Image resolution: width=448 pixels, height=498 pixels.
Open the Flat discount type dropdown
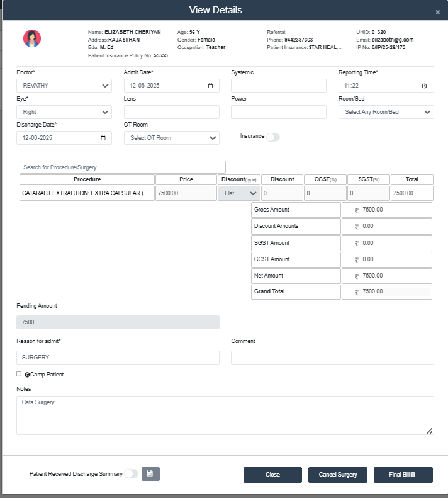[238, 193]
